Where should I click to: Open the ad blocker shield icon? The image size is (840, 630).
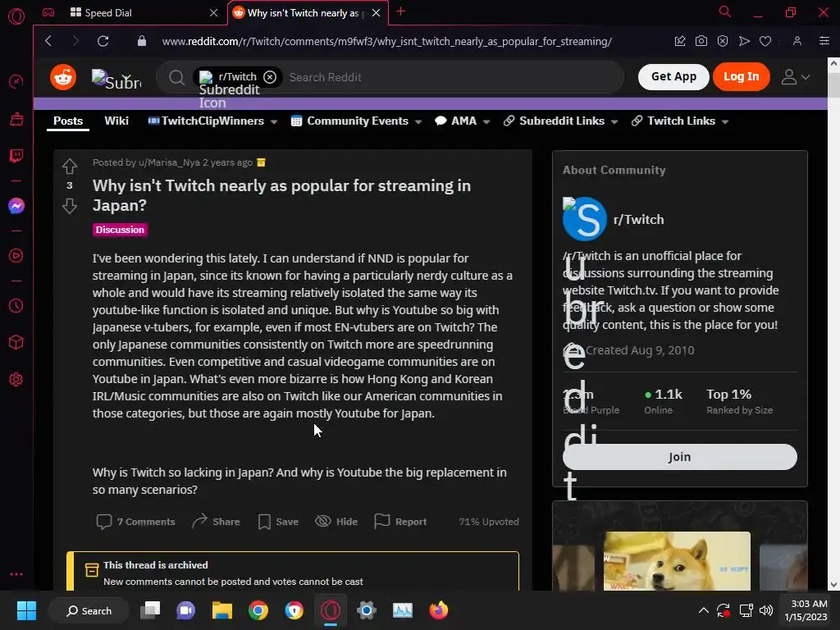[722, 41]
